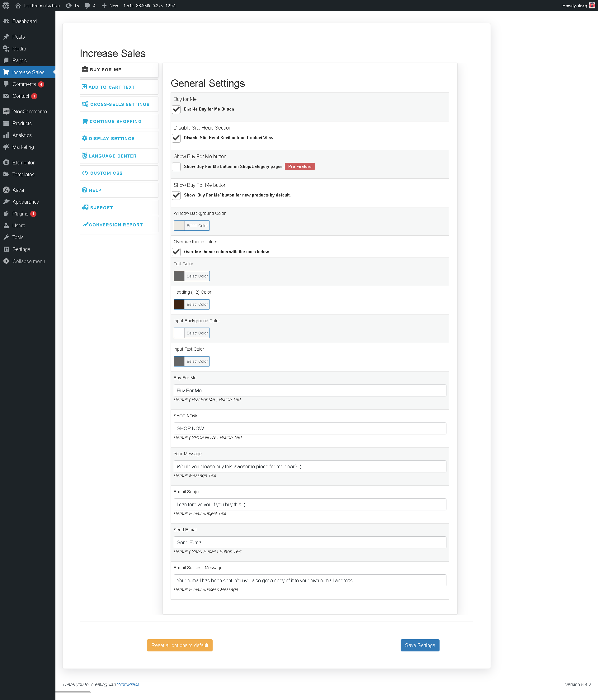598x700 pixels.
Task: Click the Elementor sidebar icon
Action: (6, 163)
